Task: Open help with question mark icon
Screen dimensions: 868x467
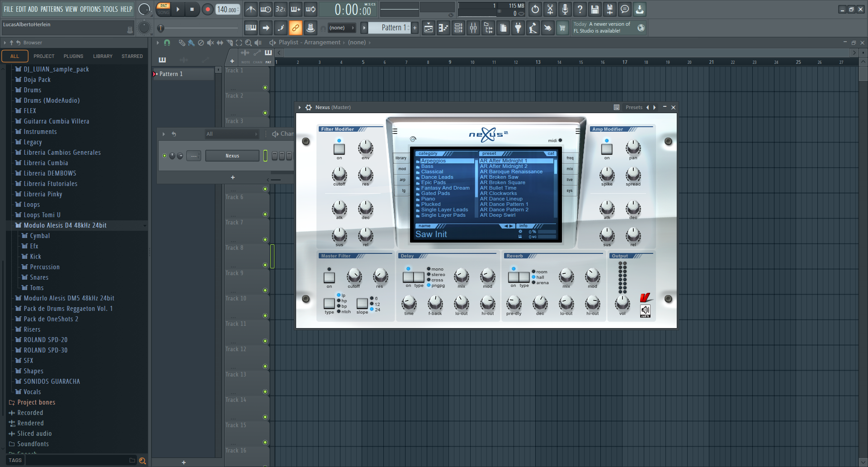Action: point(580,9)
